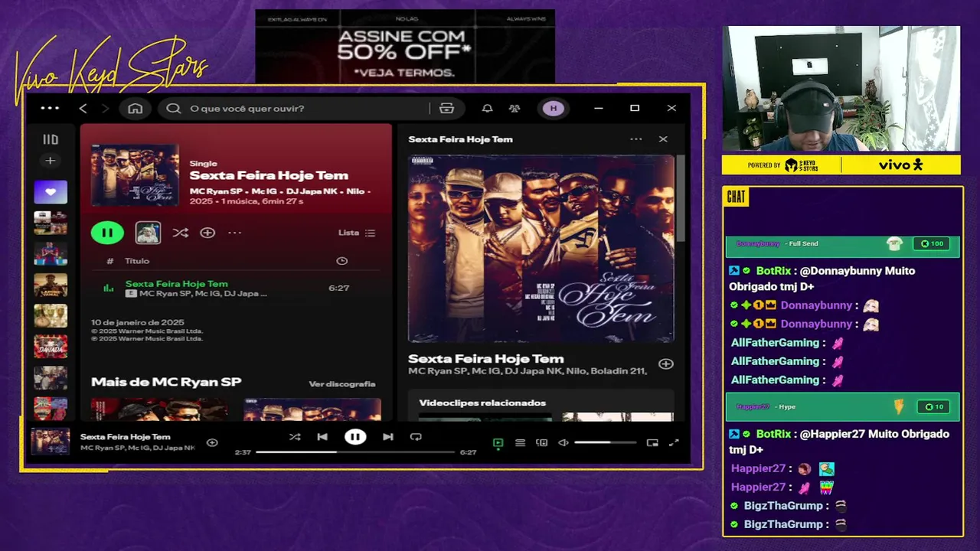The width and height of the screenshot is (980, 551).
Task: Open the 'Ver discografia' link
Action: tap(342, 384)
